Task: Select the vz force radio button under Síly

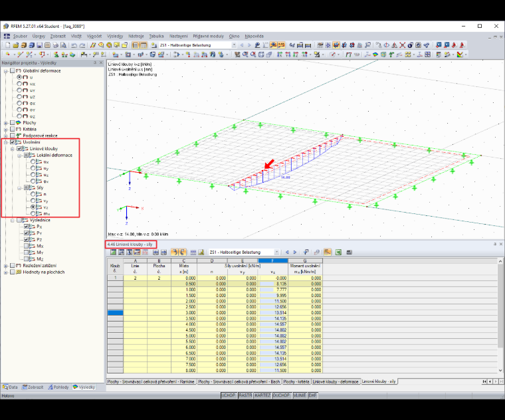Action: (33, 207)
